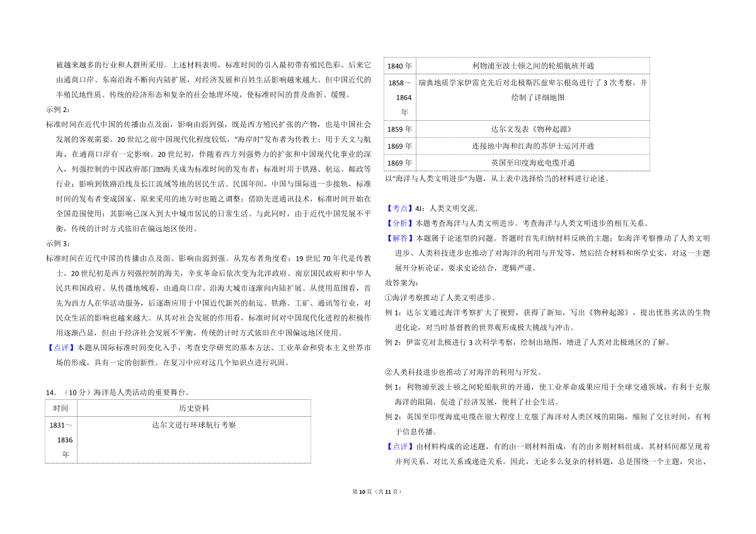
Task: Select the '达尔文发表《物种起源》' cell
Action: click(533, 128)
